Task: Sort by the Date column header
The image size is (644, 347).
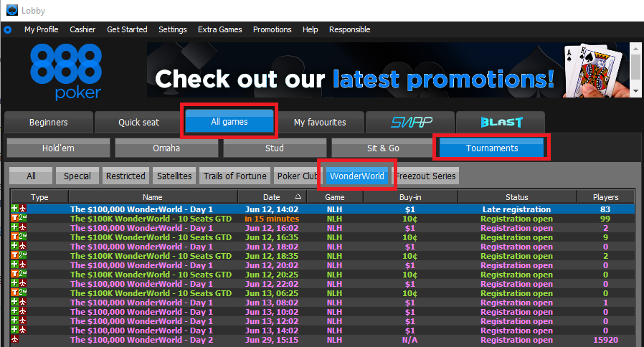Action: click(x=272, y=197)
